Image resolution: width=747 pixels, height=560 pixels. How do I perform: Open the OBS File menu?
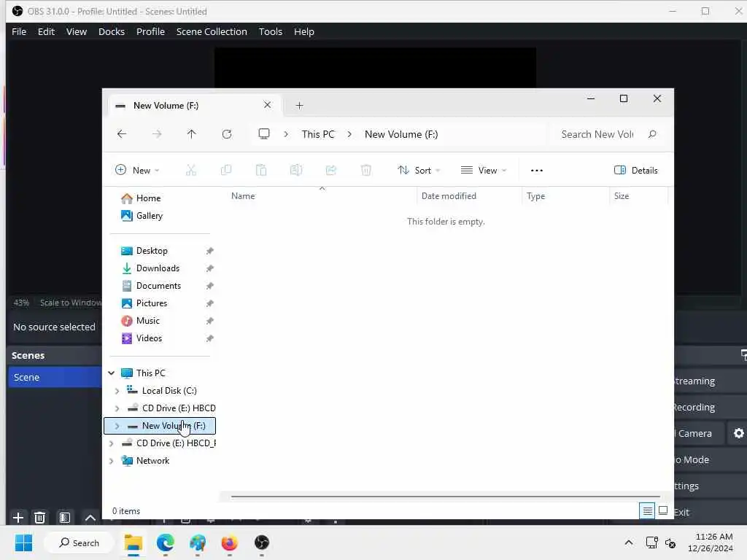(19, 31)
